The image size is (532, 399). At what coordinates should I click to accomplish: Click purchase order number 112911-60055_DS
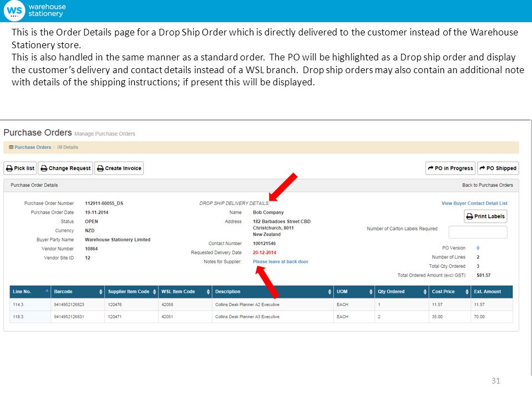tap(104, 203)
